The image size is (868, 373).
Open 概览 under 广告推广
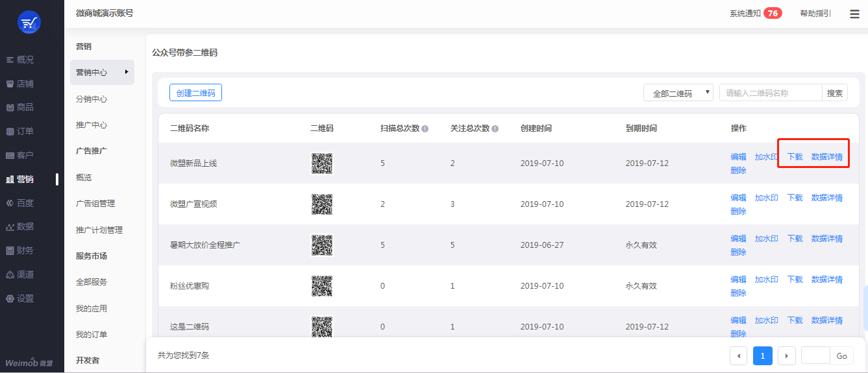84,178
